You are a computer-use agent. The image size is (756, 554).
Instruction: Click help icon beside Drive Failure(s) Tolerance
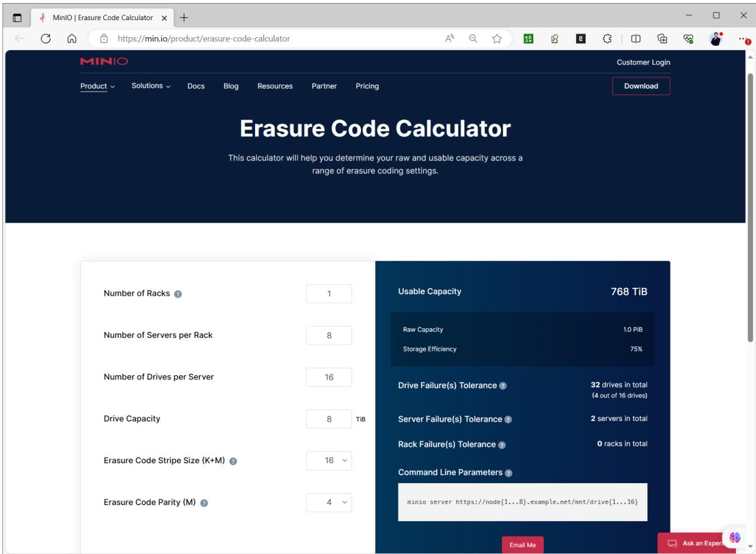point(503,386)
